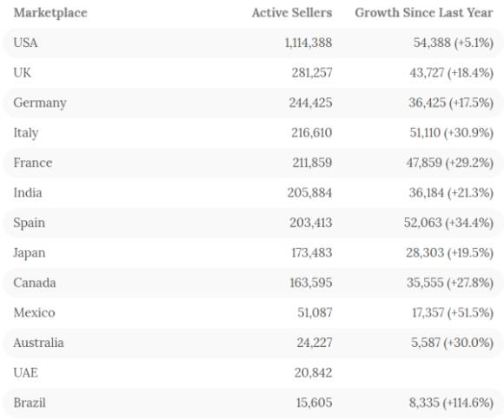Click the Mexico marketplace label
The width and height of the screenshot is (504, 420).
click(35, 312)
